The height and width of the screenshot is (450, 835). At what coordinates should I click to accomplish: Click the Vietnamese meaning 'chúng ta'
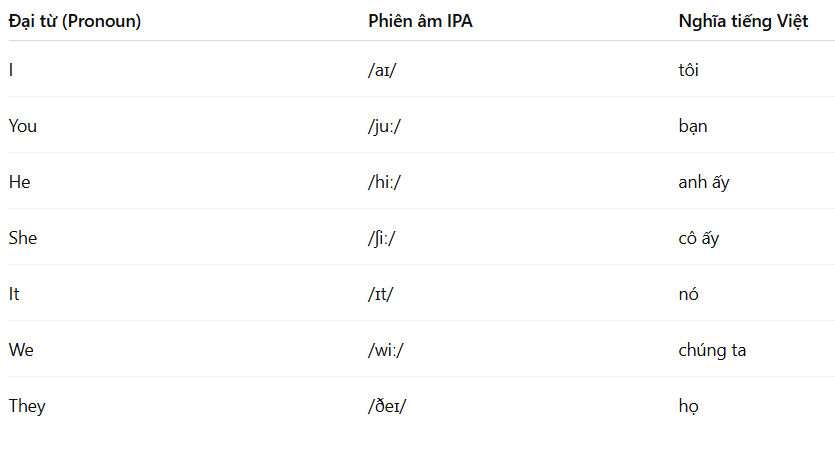click(713, 350)
